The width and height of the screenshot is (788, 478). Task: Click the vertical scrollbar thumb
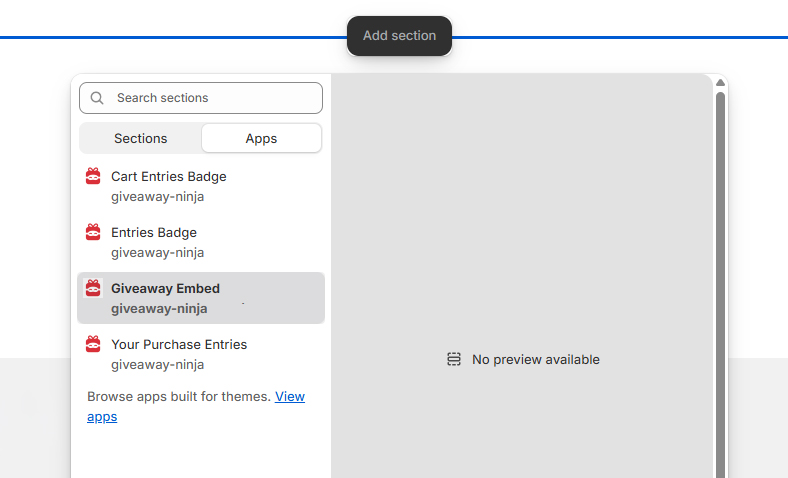719,280
